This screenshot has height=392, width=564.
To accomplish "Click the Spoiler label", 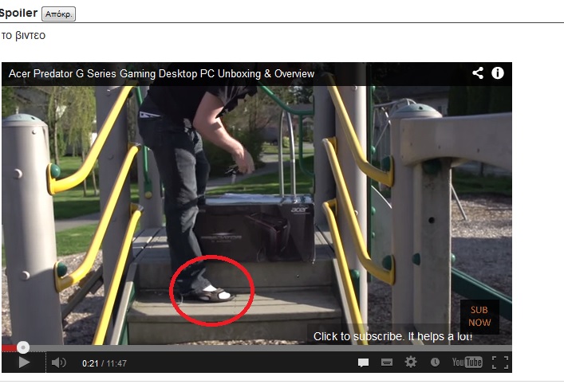I will [x=18, y=14].
